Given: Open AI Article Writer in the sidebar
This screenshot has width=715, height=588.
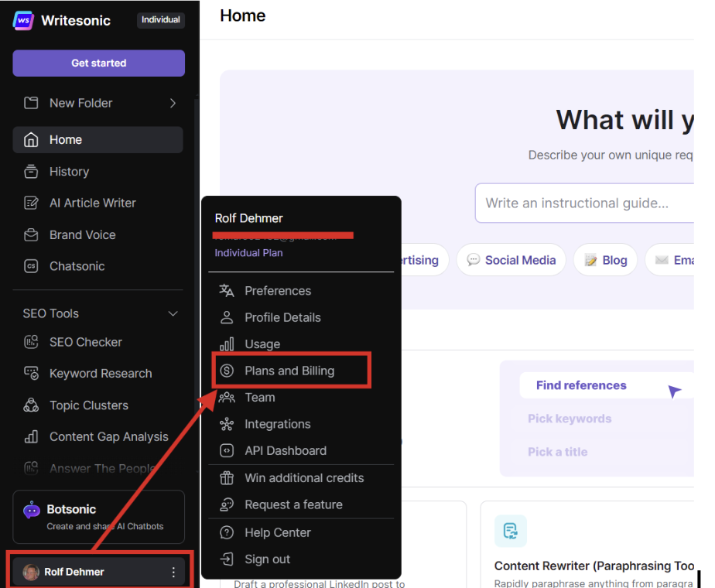Looking at the screenshot, I should tap(97, 203).
